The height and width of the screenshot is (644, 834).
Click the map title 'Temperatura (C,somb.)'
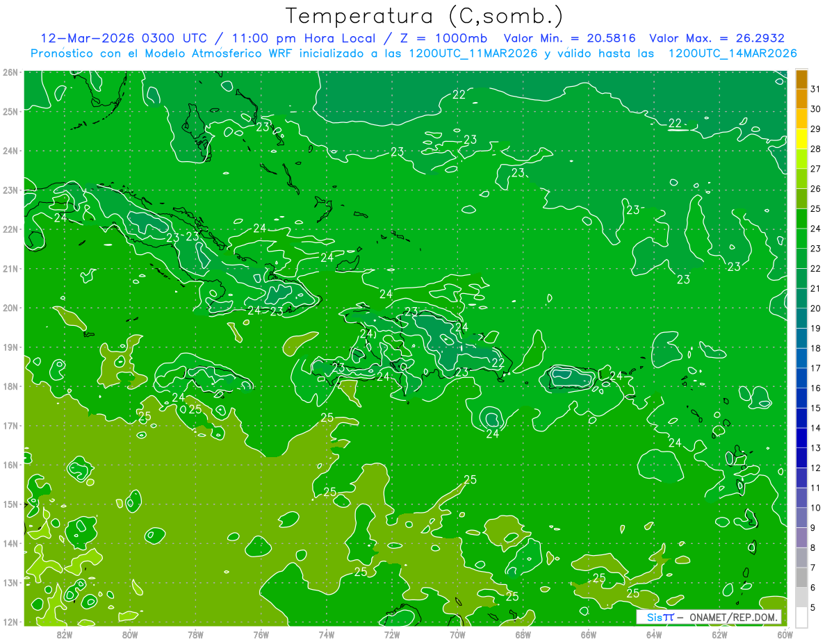[x=424, y=16]
